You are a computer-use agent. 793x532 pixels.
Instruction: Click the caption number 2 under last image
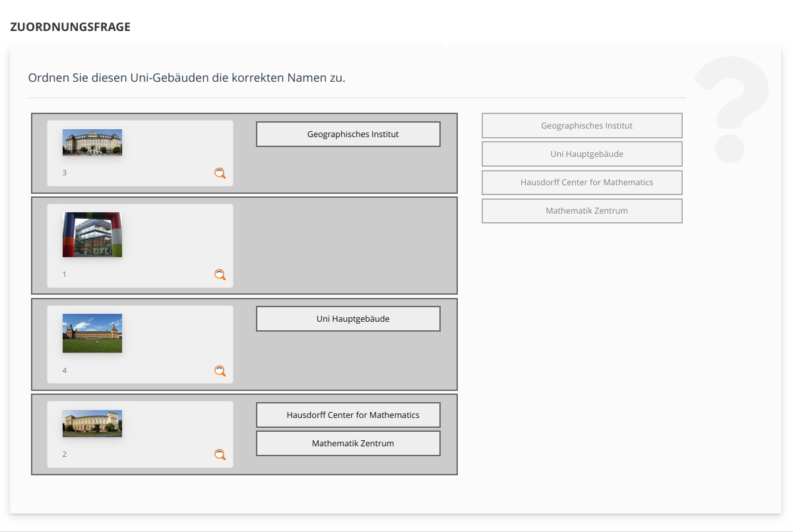click(x=65, y=454)
